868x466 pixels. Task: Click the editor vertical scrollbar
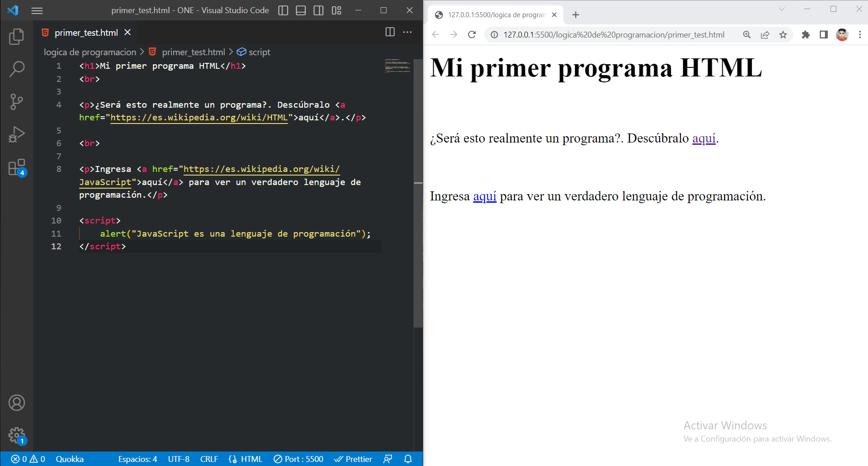pyautogui.click(x=418, y=192)
